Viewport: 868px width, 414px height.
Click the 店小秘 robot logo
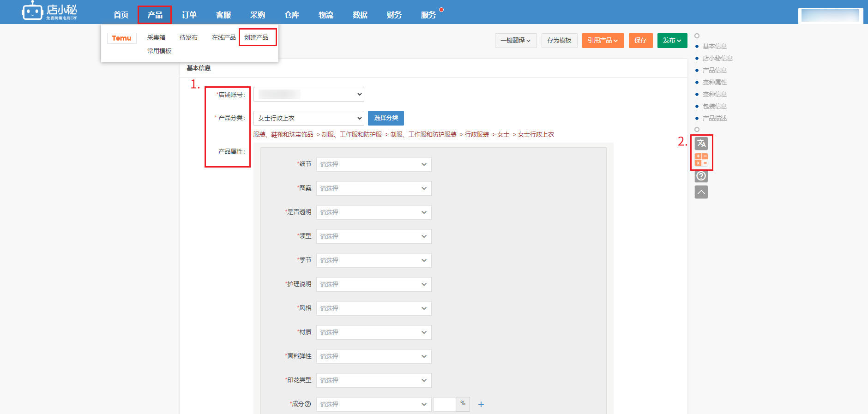coord(49,11)
